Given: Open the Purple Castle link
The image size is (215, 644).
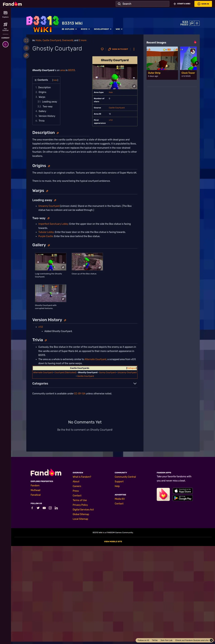Looking at the screenshot, I should 46,236.
